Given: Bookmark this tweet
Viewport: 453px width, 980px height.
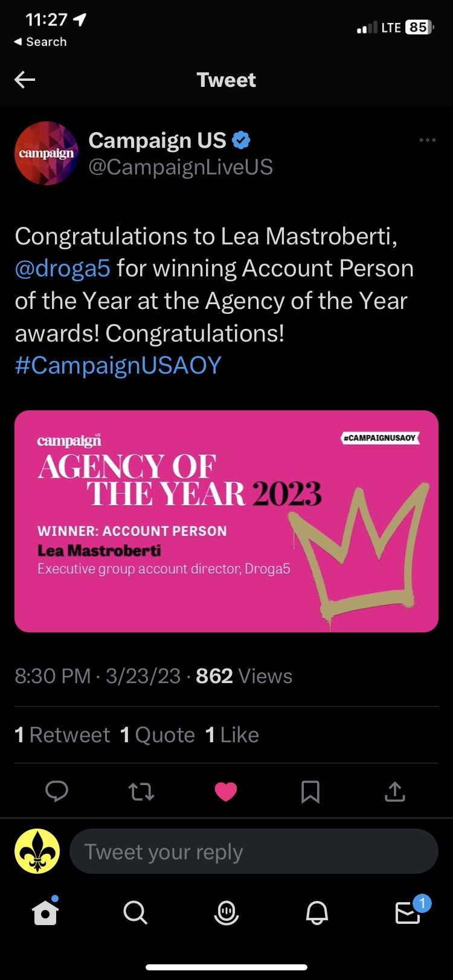Looking at the screenshot, I should [x=310, y=791].
